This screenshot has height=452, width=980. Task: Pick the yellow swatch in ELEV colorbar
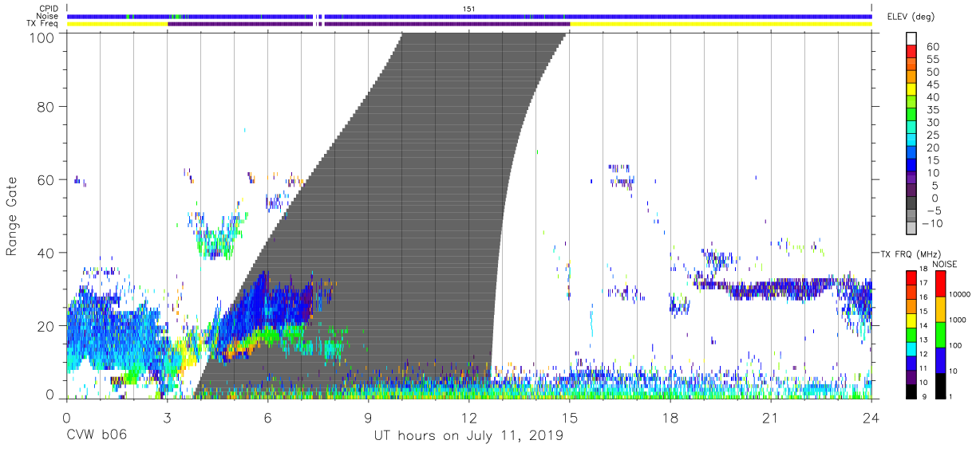[911, 89]
